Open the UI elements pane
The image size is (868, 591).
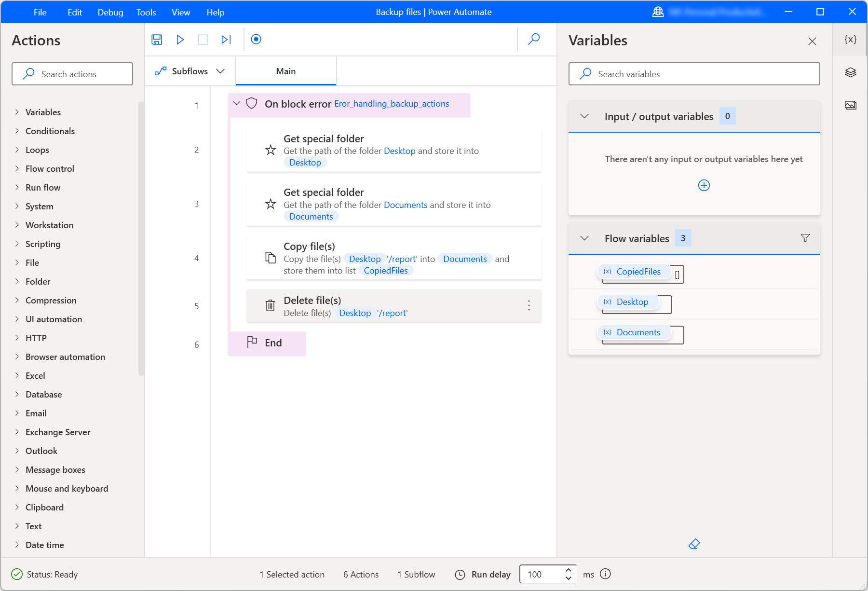[x=851, y=72]
